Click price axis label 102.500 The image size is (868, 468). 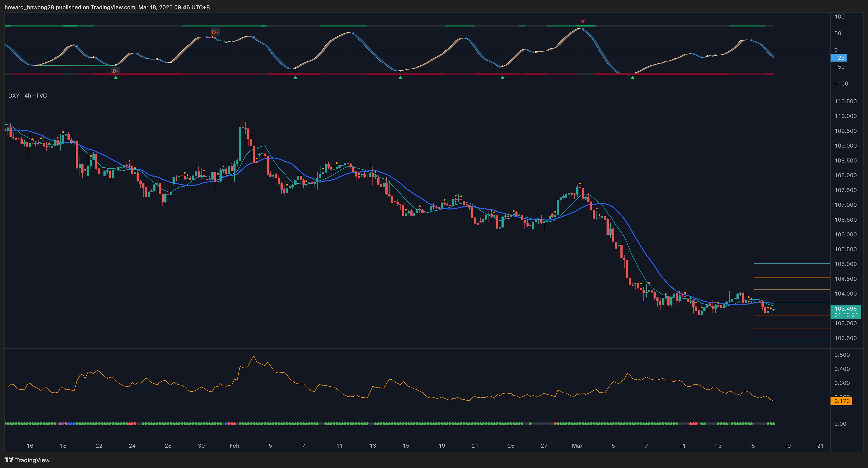pos(845,338)
